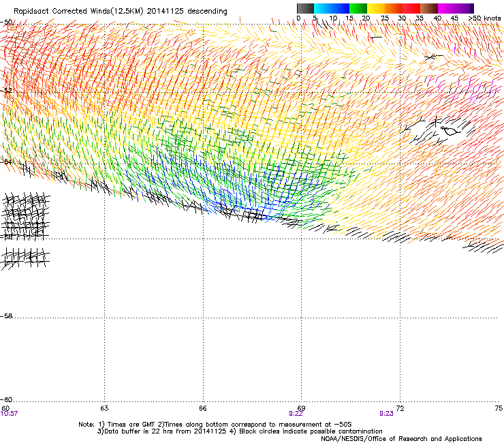Click the -50 latitude axis label

[6, 22]
